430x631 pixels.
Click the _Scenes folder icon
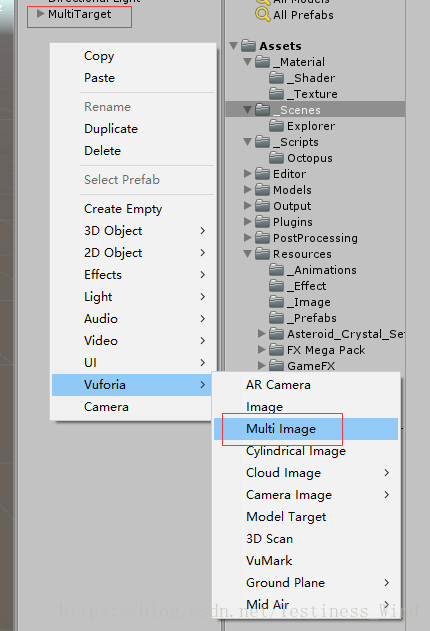coord(262,109)
